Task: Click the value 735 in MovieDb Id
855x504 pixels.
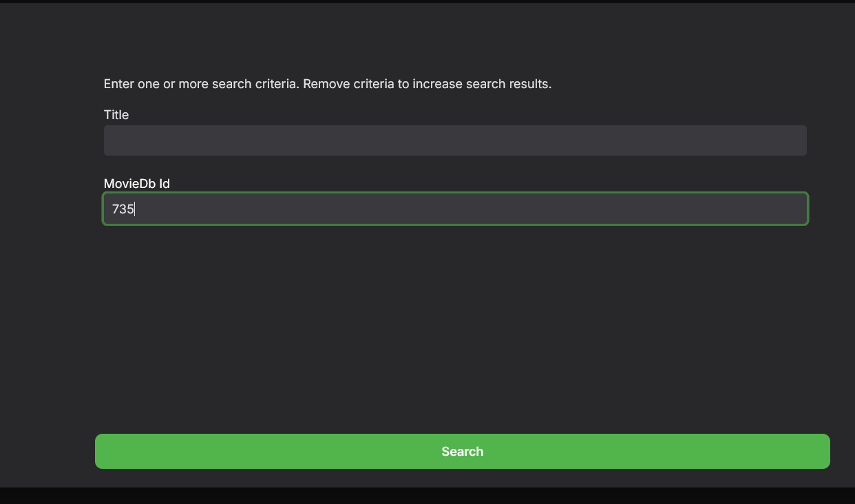Action: [x=123, y=209]
